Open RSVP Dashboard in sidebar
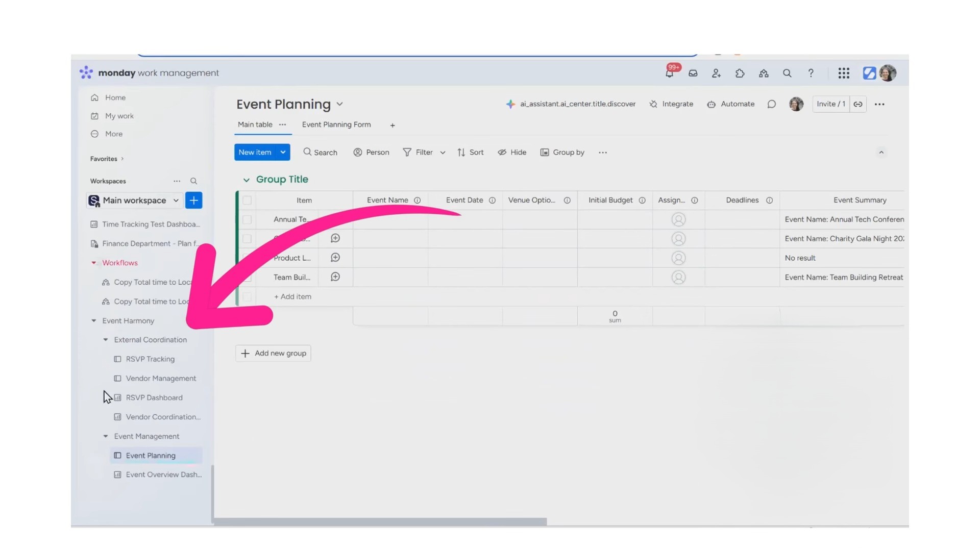Viewport: 980px width, 551px height. 154,397
